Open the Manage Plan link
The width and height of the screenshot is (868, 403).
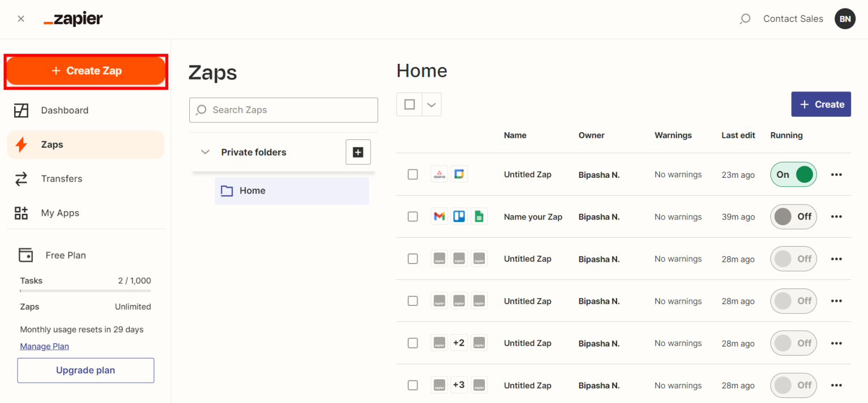[x=44, y=346]
